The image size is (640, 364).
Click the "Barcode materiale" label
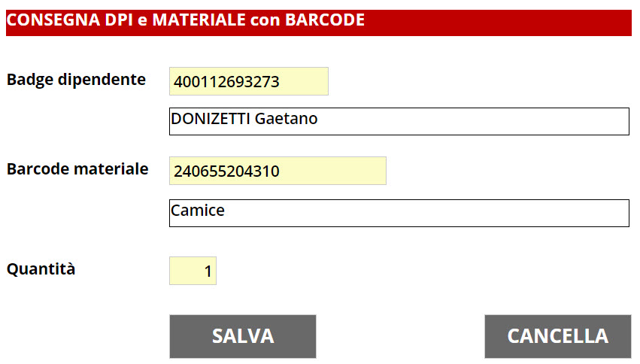click(77, 169)
